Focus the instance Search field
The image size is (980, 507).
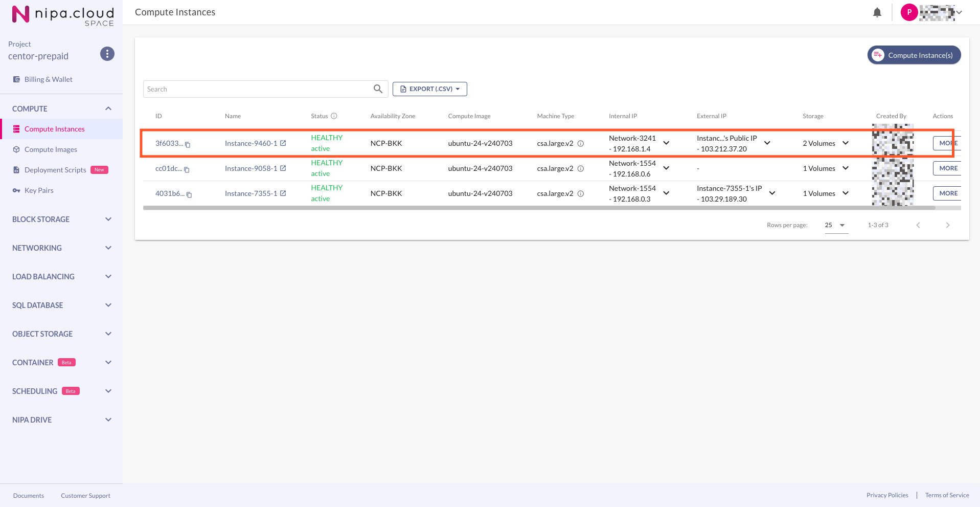pos(256,89)
